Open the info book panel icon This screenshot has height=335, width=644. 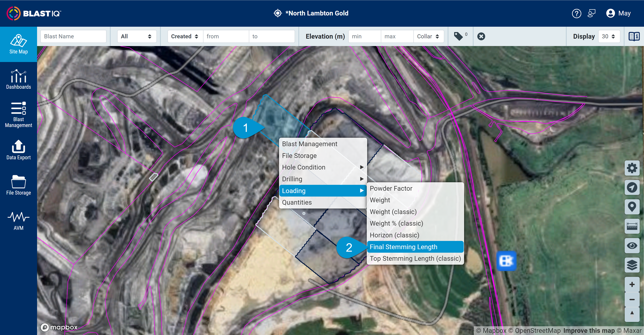(x=634, y=36)
